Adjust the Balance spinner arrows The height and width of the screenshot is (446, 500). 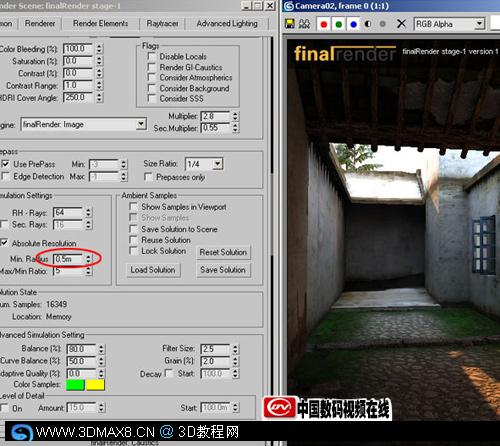pyautogui.click(x=101, y=349)
